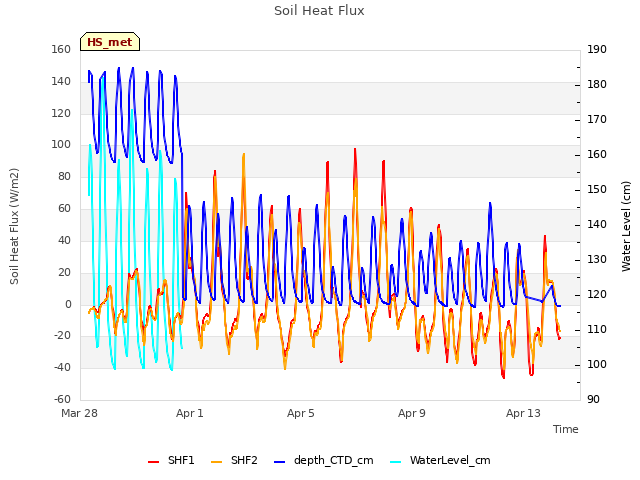Click the HS_met label tag
Screen dimensions: 640x480
[110, 42]
